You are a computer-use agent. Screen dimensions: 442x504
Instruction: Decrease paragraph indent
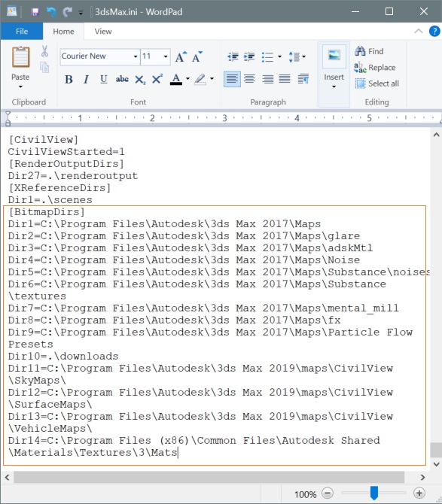tap(233, 57)
